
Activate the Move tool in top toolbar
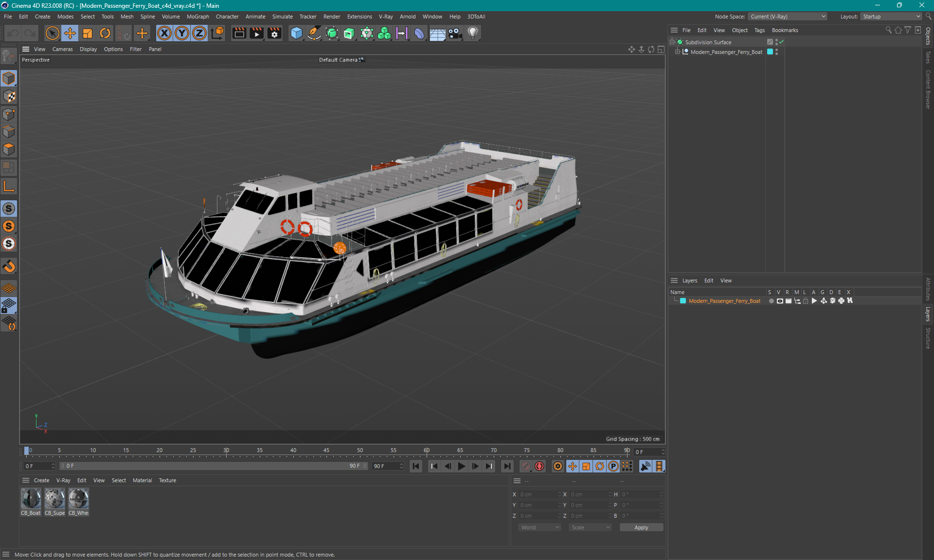(70, 33)
